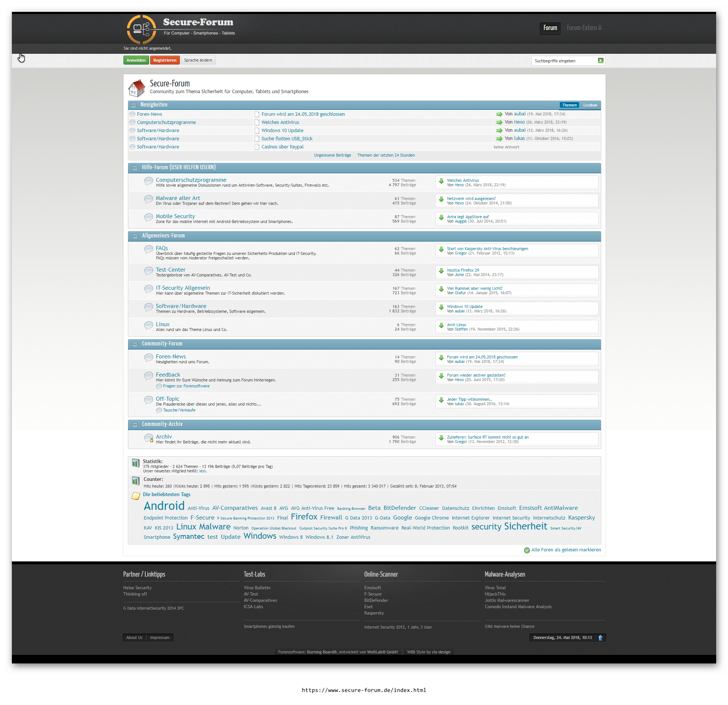Open topic Forum wird am 24.05.2018 geschlossen in Neuigkeiten
728x705 pixels.
[x=303, y=114]
